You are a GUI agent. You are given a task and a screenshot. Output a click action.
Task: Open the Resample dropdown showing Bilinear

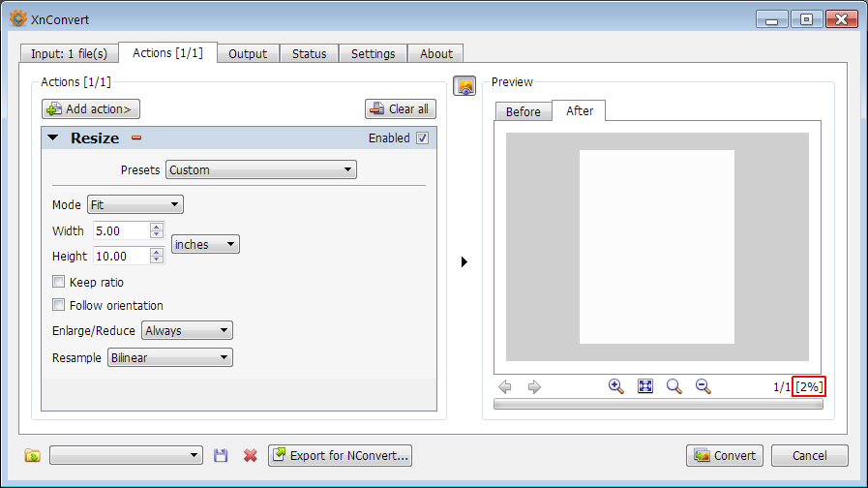click(170, 357)
